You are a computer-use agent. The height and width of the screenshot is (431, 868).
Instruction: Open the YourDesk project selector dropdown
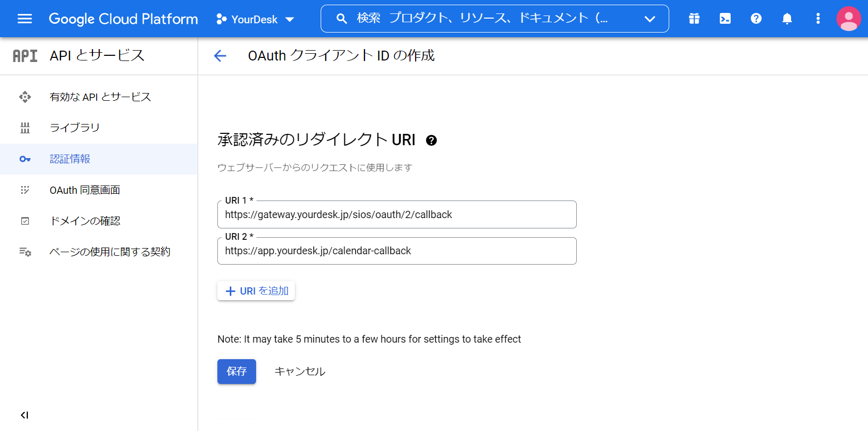tap(255, 19)
